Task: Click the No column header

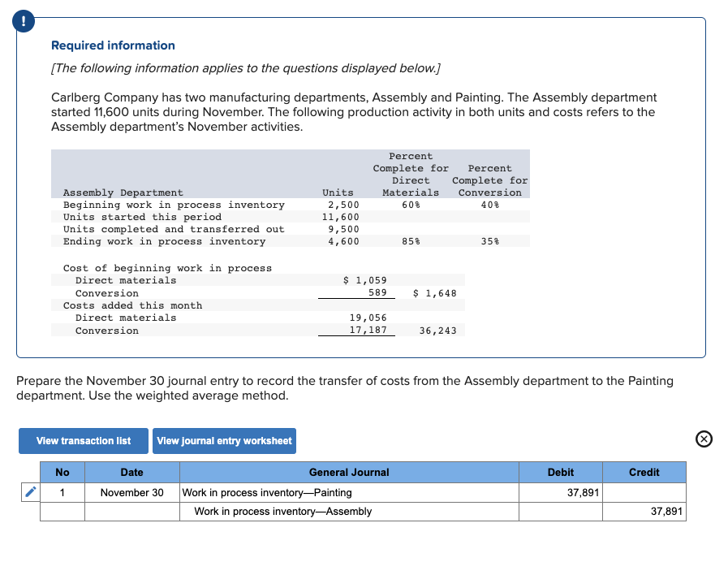Action: tap(62, 472)
